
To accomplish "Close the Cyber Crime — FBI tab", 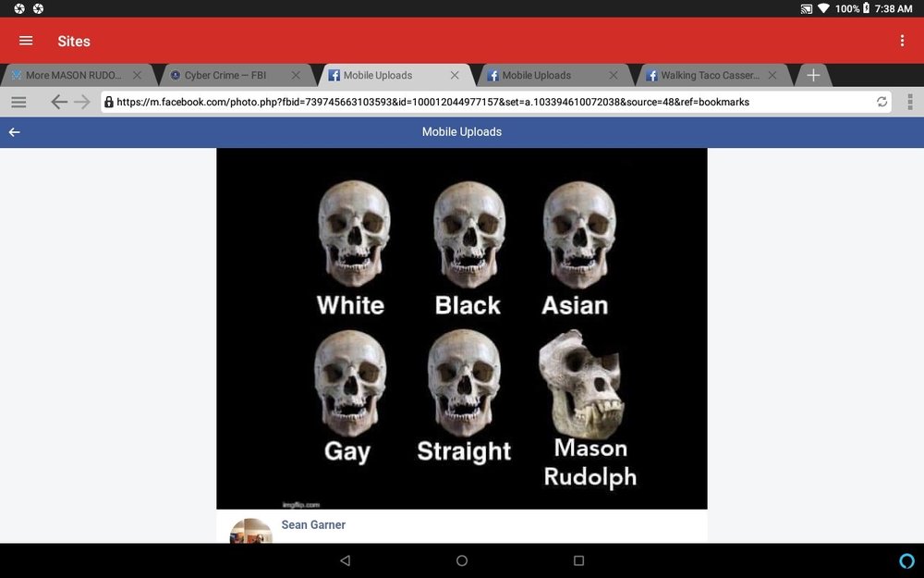I will (x=296, y=76).
